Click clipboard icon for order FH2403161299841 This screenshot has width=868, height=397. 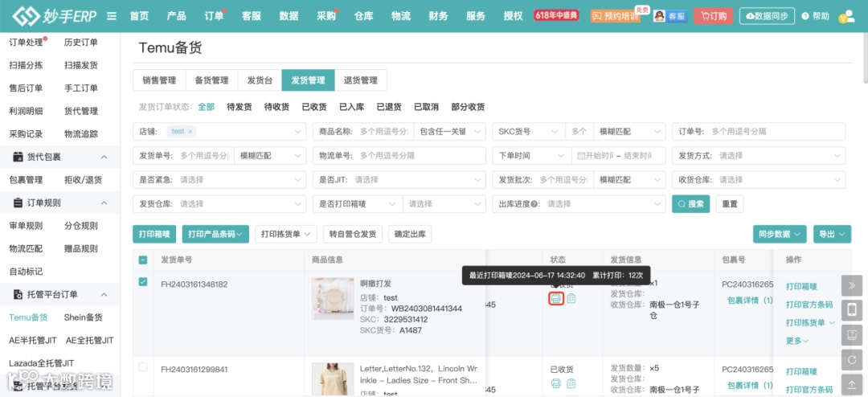click(571, 383)
